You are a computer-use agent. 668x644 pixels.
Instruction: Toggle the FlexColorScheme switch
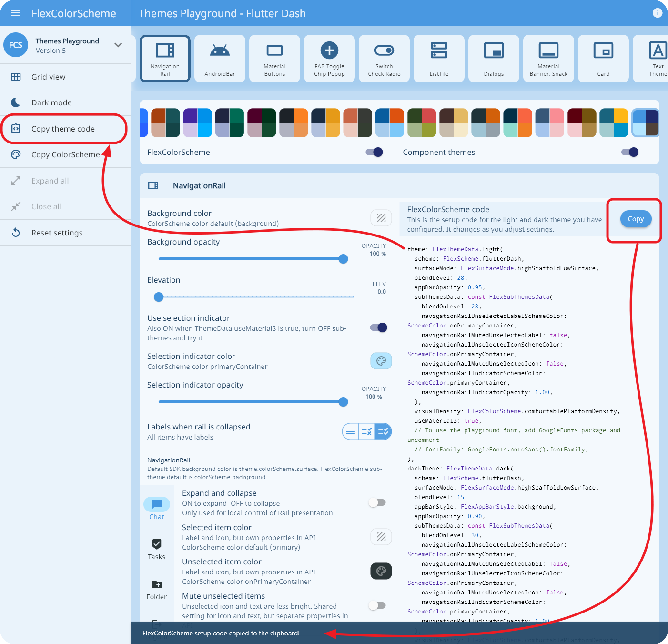(374, 152)
